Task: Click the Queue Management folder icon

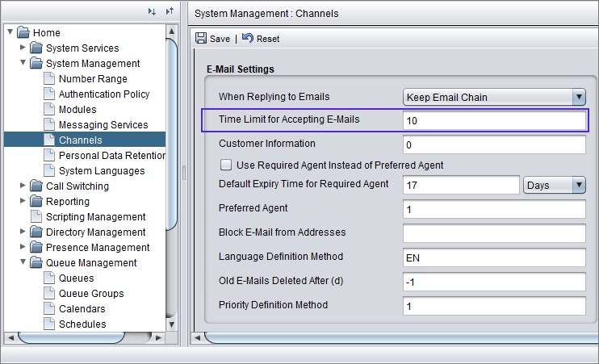Action: [x=36, y=263]
